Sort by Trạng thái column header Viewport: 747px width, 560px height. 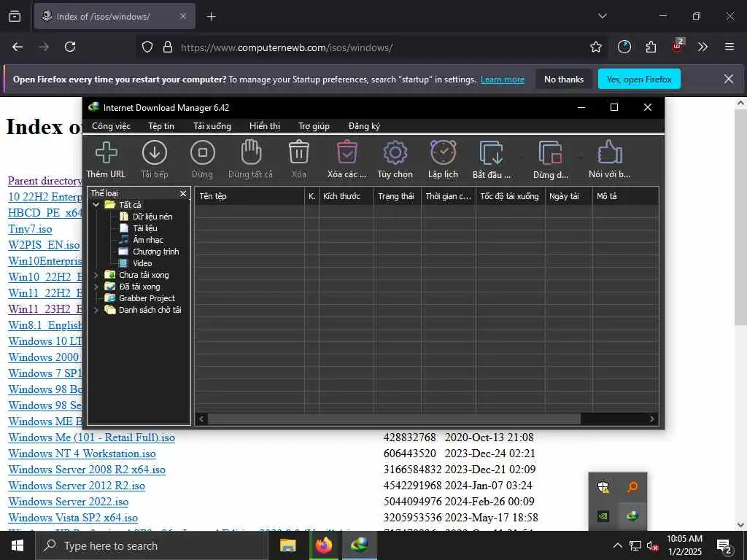tap(398, 196)
